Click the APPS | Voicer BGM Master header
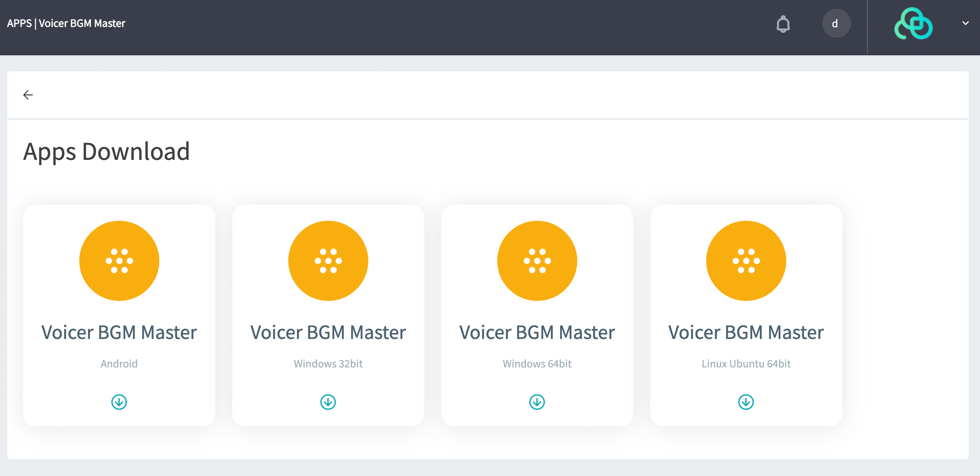 tap(66, 23)
